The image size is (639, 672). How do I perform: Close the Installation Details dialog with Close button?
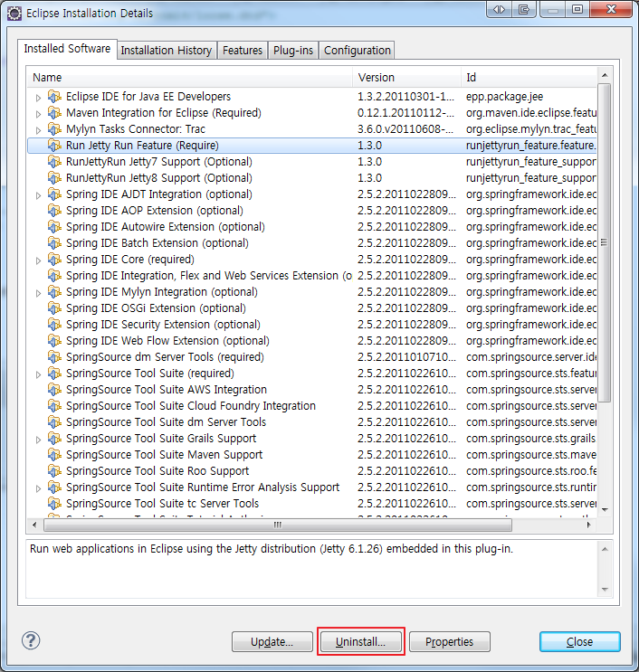point(580,641)
